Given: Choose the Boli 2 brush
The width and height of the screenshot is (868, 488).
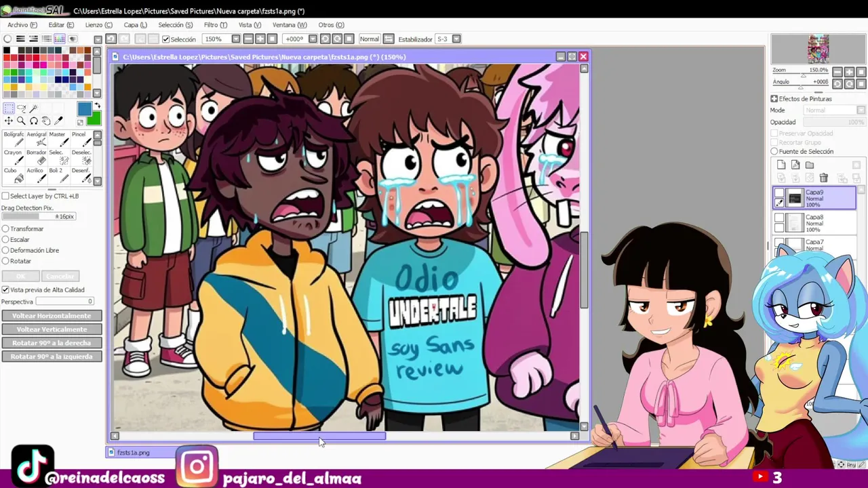Looking at the screenshot, I should [58, 176].
